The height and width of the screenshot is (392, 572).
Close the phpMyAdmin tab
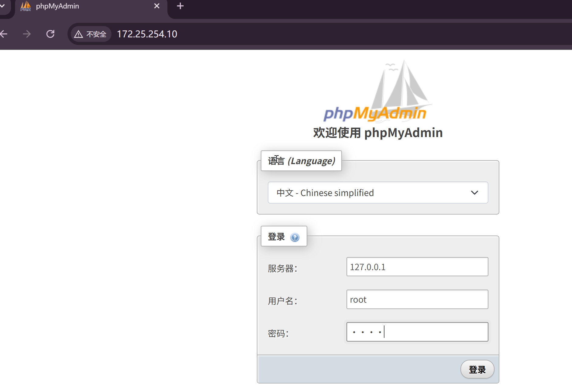pos(157,6)
